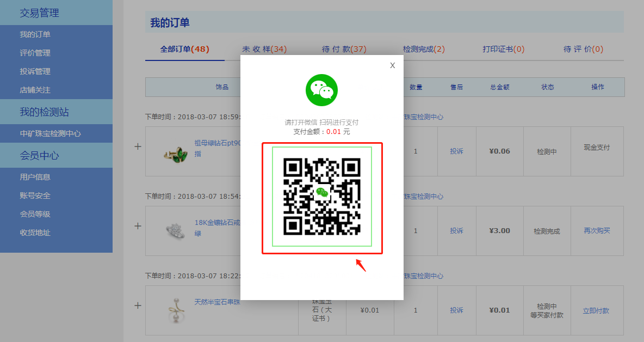Click the pearl jewelry product thumbnail
This screenshot has height=342, width=644.
pyautogui.click(x=177, y=311)
